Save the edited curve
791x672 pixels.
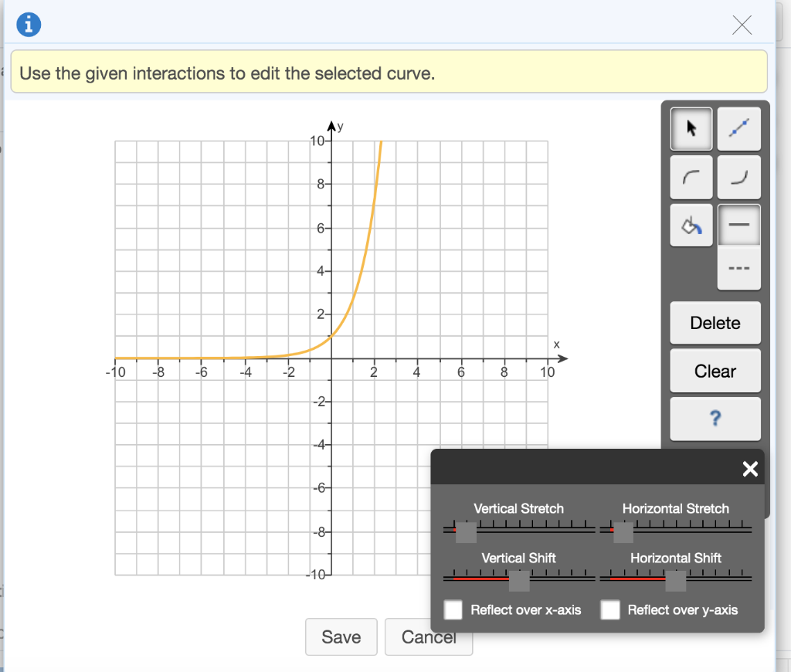coord(341,636)
